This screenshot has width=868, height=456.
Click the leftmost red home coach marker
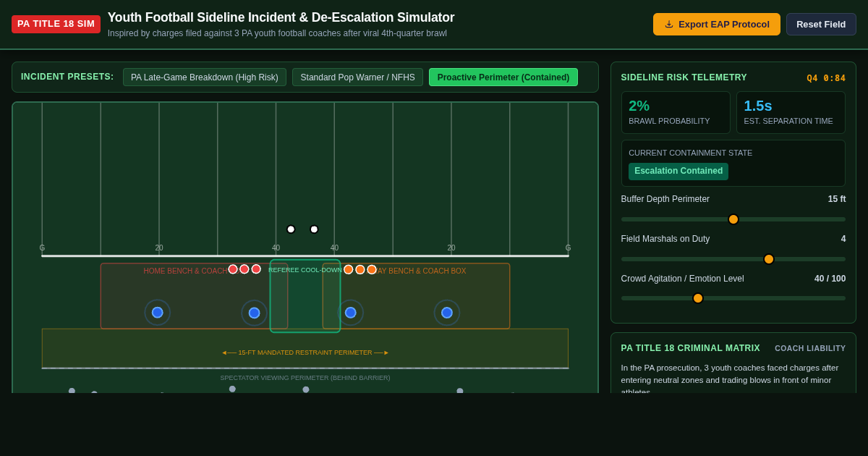[233, 269]
